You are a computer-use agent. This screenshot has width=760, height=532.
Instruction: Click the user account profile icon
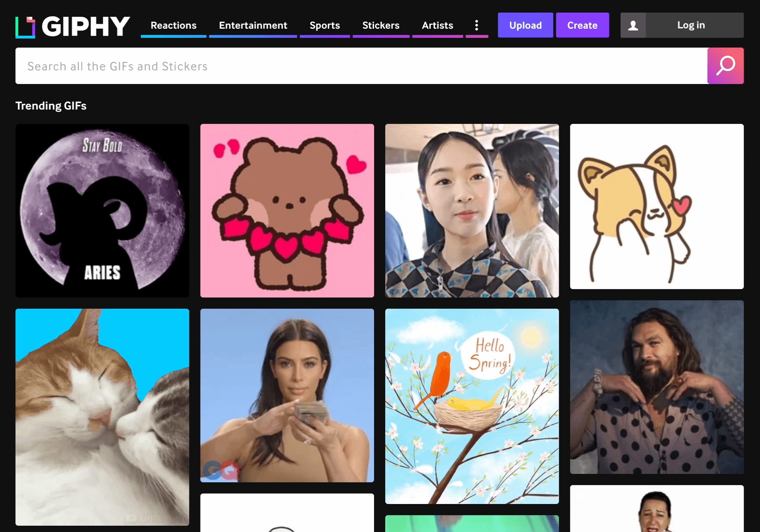631,25
